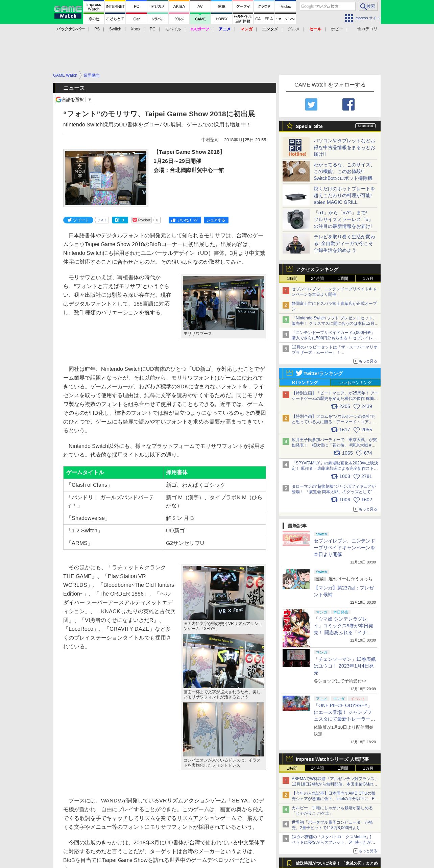Viewport: 434px width, 868px height.
Task: Switch access ranking to 1週間 tab
Action: (x=342, y=279)
